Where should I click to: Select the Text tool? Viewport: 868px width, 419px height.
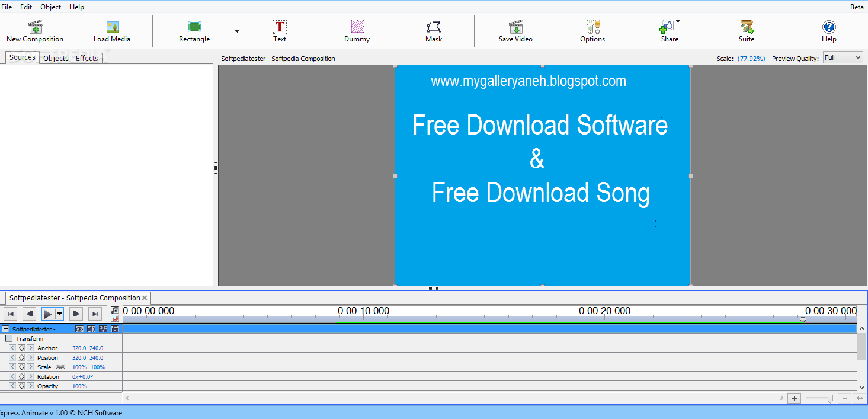[279, 31]
